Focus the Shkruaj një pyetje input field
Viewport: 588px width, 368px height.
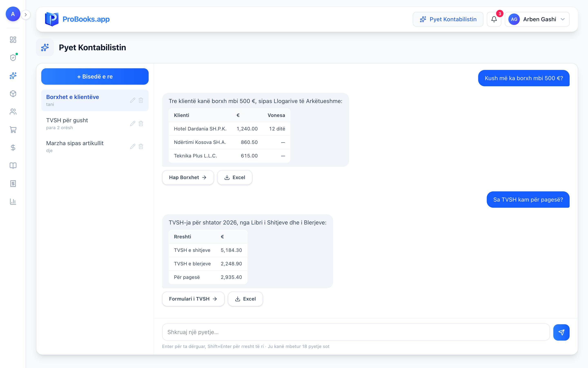click(356, 332)
